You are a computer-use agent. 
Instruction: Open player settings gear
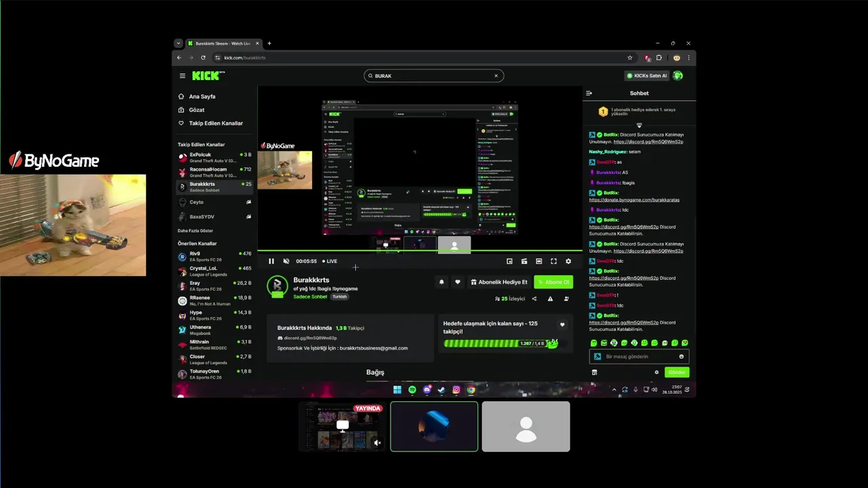pos(568,261)
